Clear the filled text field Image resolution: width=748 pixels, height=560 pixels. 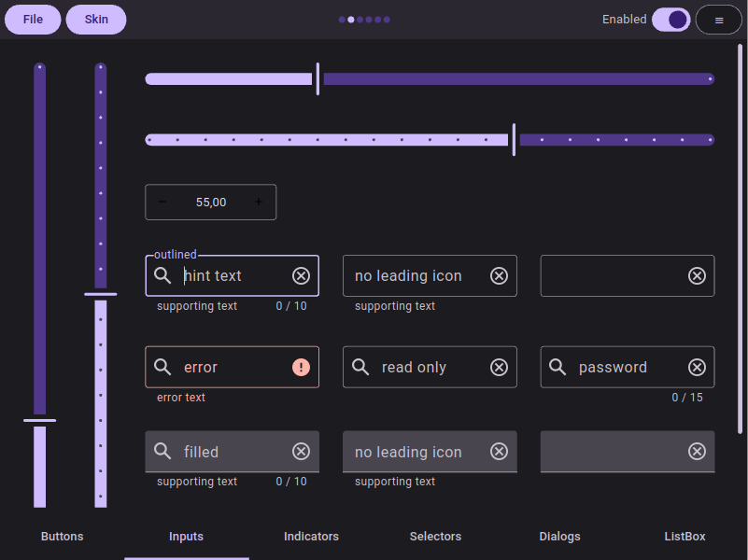[x=301, y=452]
